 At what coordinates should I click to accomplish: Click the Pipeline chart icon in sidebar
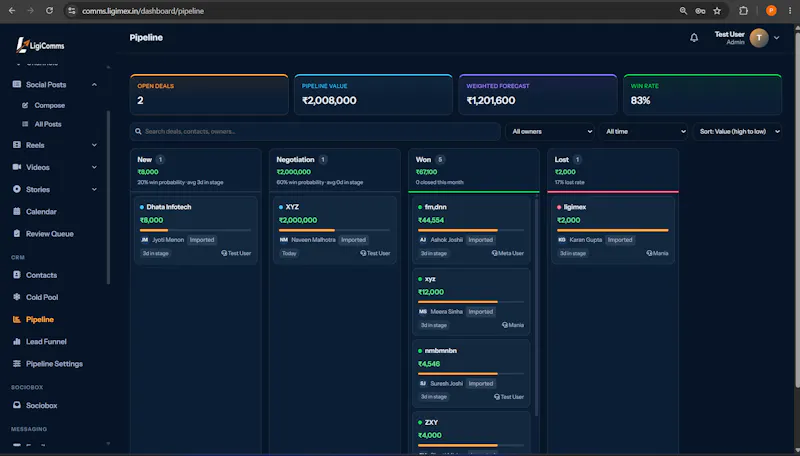click(17, 319)
